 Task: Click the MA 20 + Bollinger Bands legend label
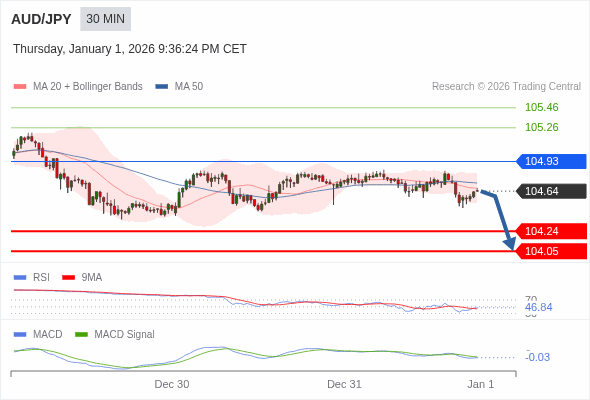[88, 87]
